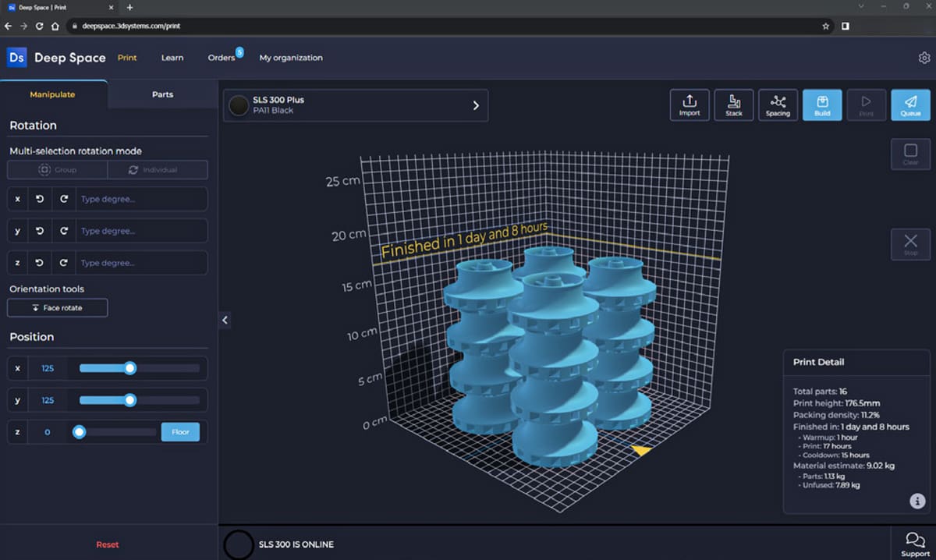Click the Clear build button
Viewport: 936px width, 560px height.
910,154
